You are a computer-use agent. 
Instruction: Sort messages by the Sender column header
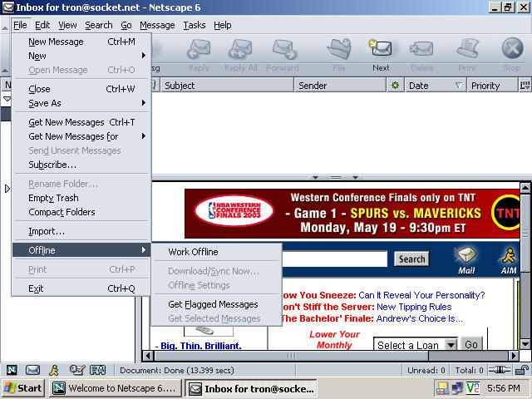340,85
